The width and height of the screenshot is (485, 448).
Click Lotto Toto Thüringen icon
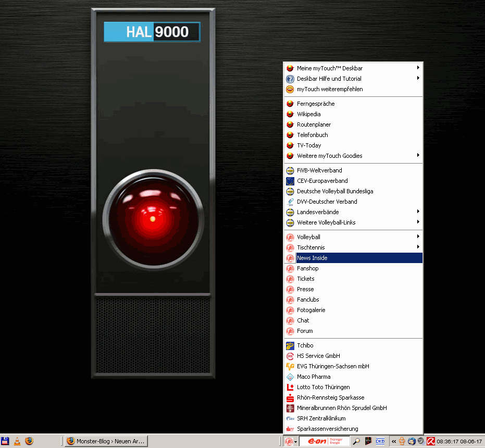pyautogui.click(x=290, y=388)
